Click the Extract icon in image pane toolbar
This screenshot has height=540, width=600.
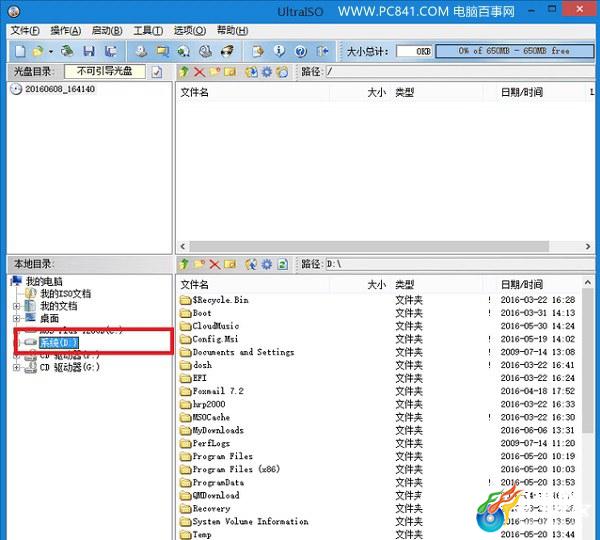pos(251,72)
